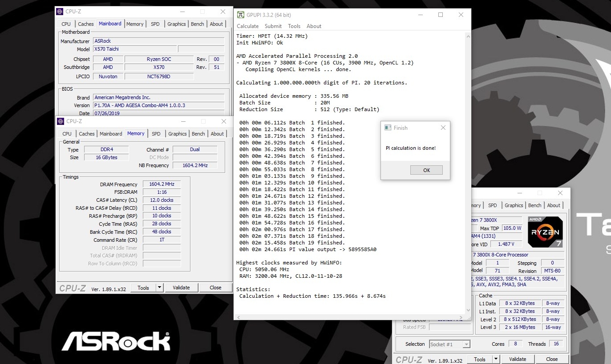Select Bench tab in CPU window
This screenshot has width=611, height=364.
point(535,205)
